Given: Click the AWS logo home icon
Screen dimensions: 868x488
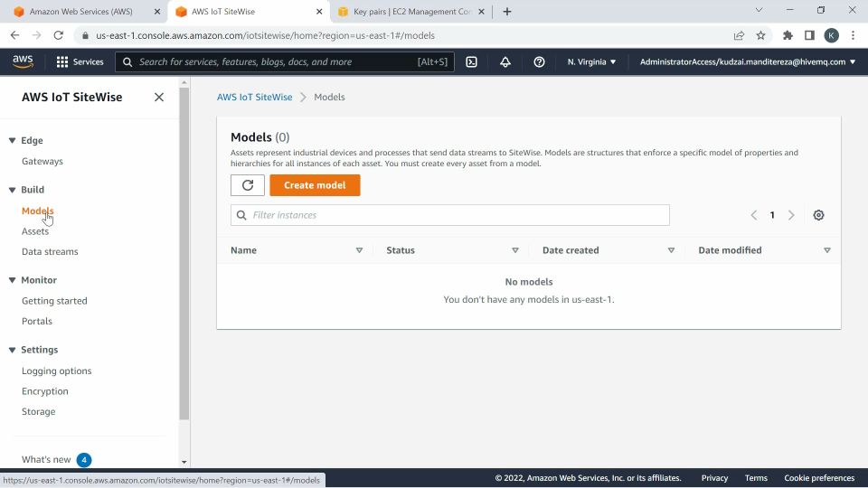Looking at the screenshot, I should coord(23,61).
